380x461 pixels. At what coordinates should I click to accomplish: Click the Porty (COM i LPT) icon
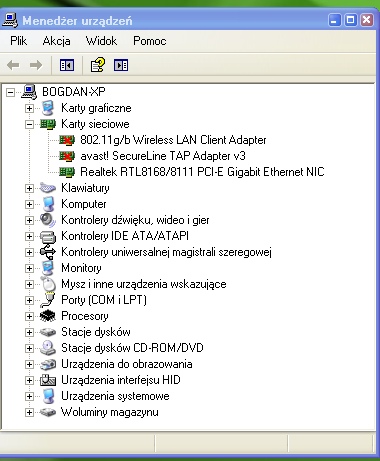[48, 300]
